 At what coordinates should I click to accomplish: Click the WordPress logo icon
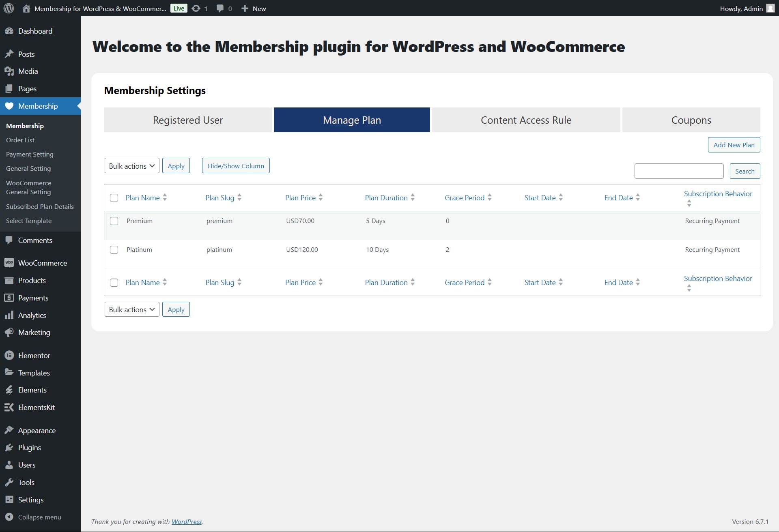coord(9,8)
